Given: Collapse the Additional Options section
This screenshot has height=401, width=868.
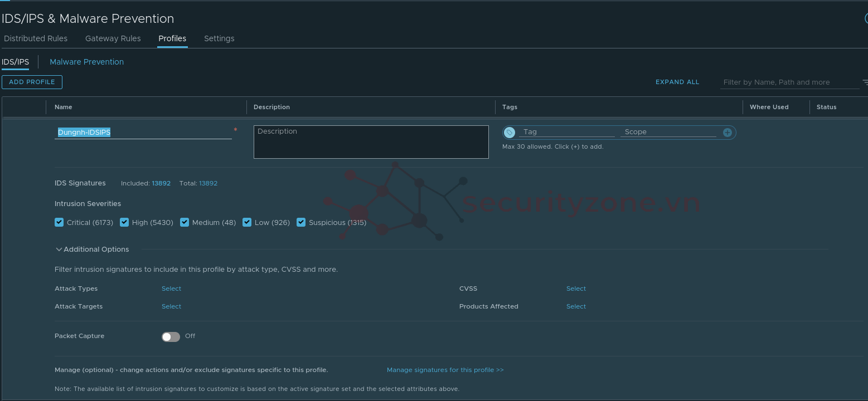Looking at the screenshot, I should tap(59, 250).
